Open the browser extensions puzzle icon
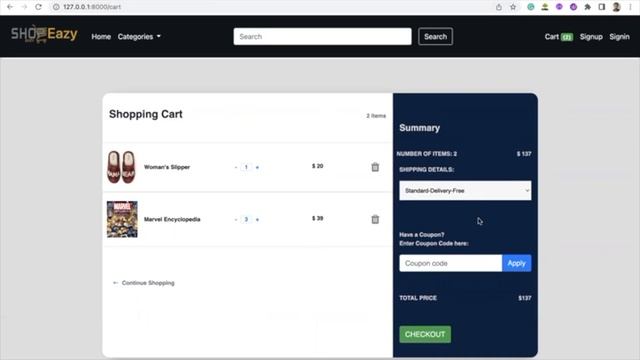640x360 pixels. tap(587, 7)
